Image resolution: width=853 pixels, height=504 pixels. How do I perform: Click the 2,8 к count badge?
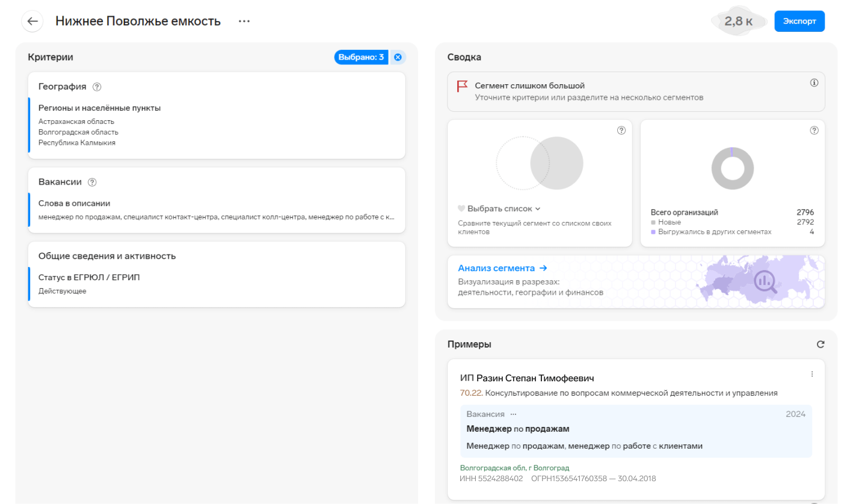[739, 21]
